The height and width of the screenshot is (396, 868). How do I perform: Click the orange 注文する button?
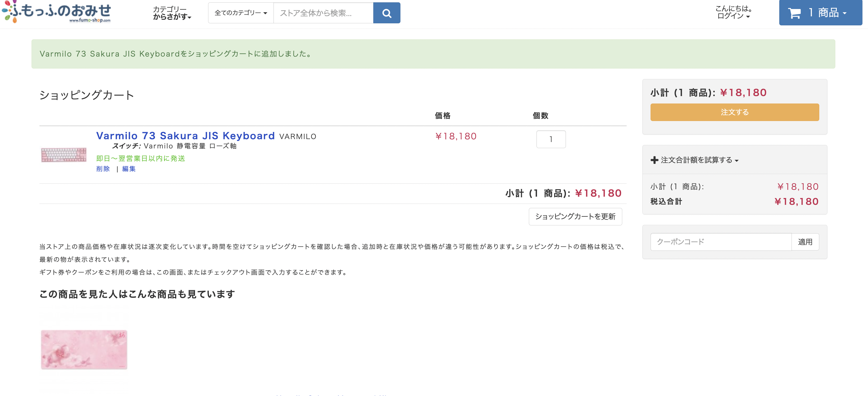(x=735, y=112)
